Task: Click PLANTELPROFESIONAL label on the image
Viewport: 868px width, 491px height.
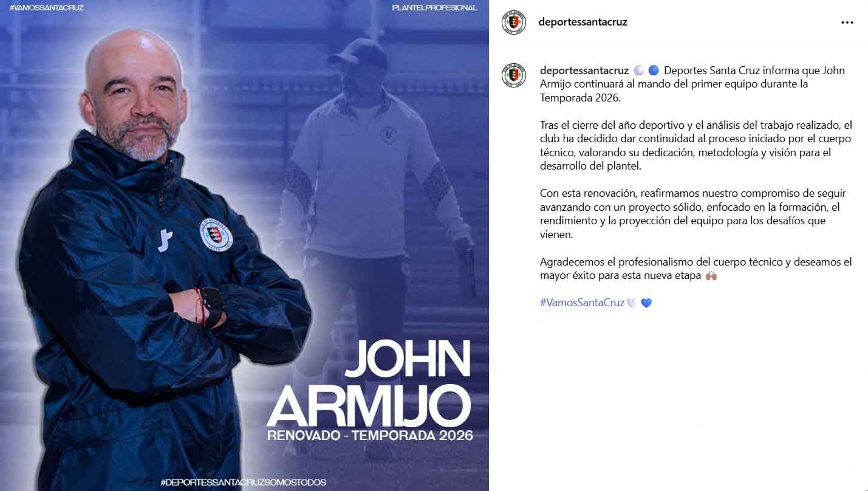Action: click(x=435, y=8)
